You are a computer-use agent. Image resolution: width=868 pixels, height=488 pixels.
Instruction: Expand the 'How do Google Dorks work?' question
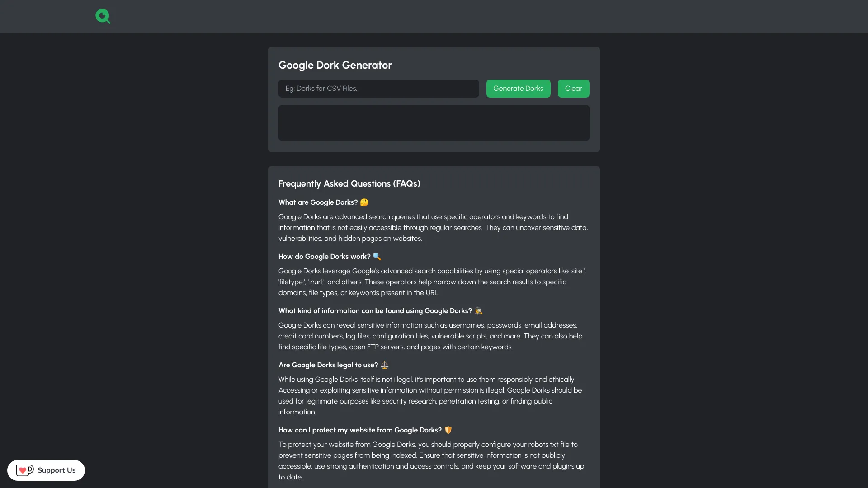click(x=324, y=256)
